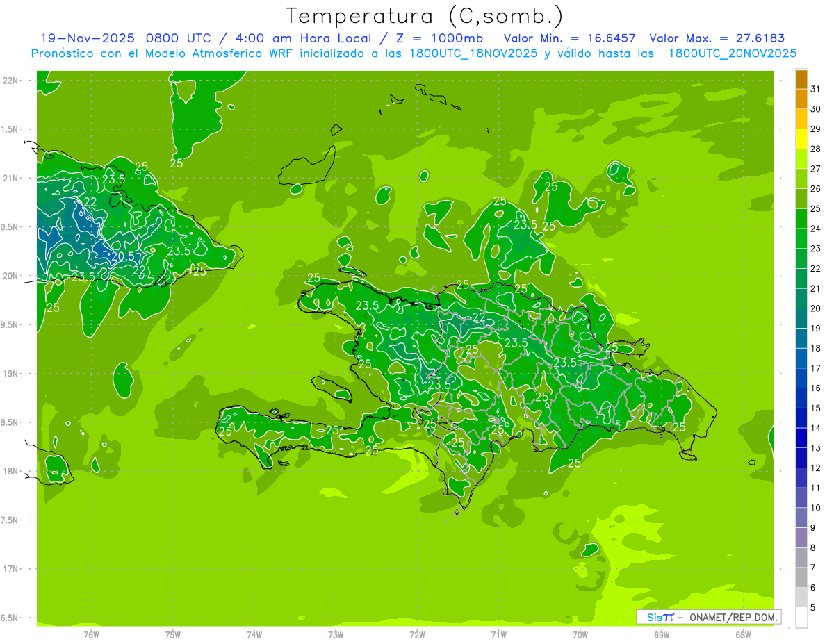The width and height of the screenshot is (834, 644).
Task: Click the legend scale value "20"
Action: pyautogui.click(x=816, y=308)
